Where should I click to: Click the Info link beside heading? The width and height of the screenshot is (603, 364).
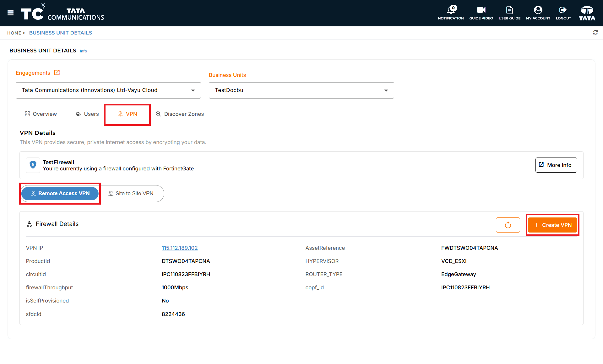pyautogui.click(x=83, y=51)
